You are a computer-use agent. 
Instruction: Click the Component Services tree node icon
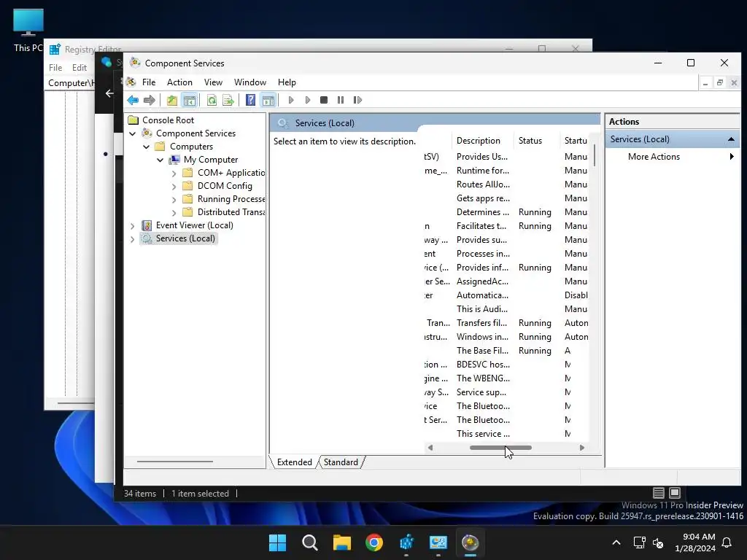(147, 133)
